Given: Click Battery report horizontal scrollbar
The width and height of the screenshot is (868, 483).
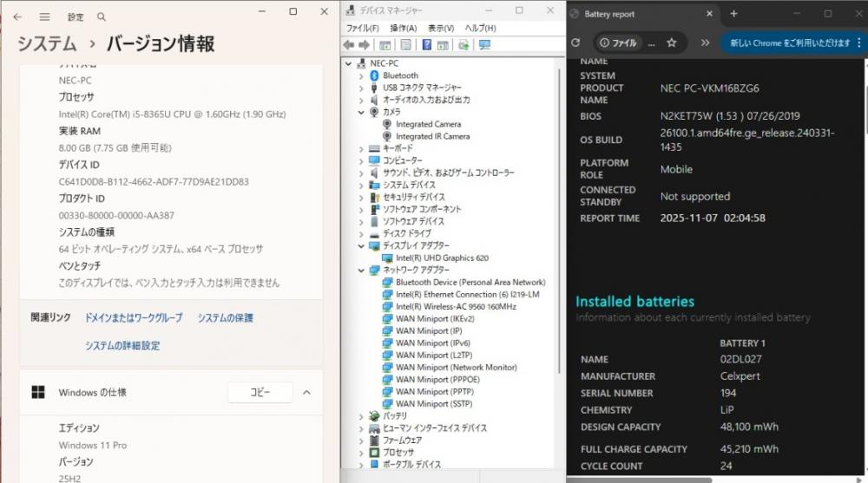Looking at the screenshot, I should click(x=640, y=480).
